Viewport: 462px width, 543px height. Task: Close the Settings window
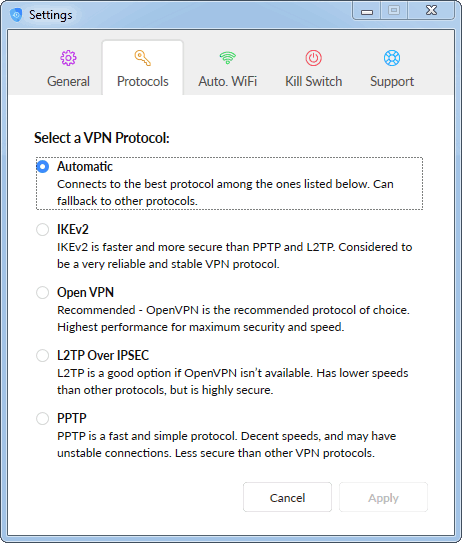pos(431,10)
